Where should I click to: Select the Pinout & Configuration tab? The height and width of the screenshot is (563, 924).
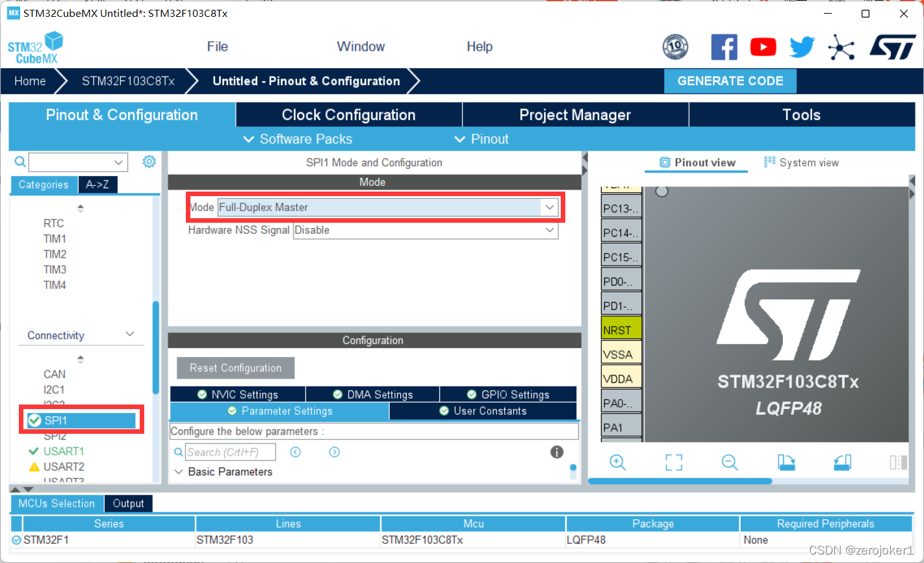pyautogui.click(x=122, y=115)
